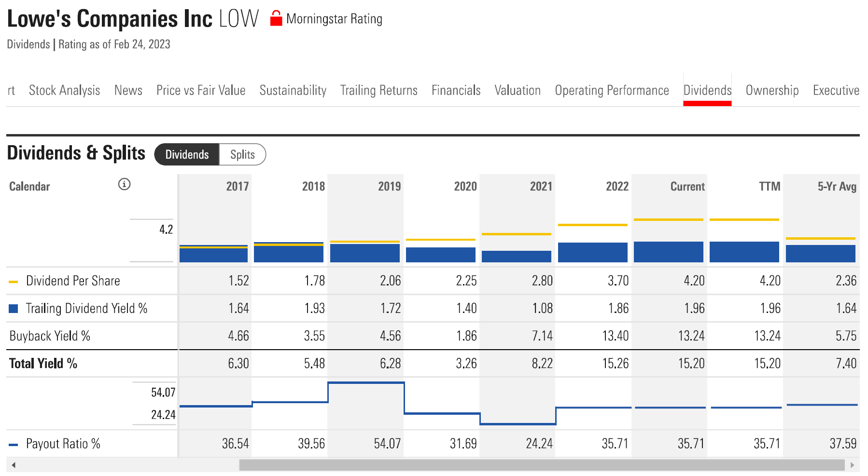The height and width of the screenshot is (476, 868).
Task: Click the 2019 column header
Action: 390,187
